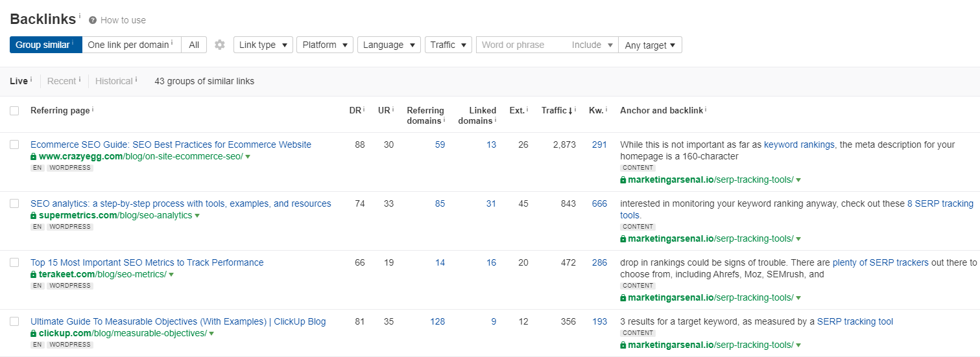
Task: Open the Platform filter dropdown
Action: (324, 45)
